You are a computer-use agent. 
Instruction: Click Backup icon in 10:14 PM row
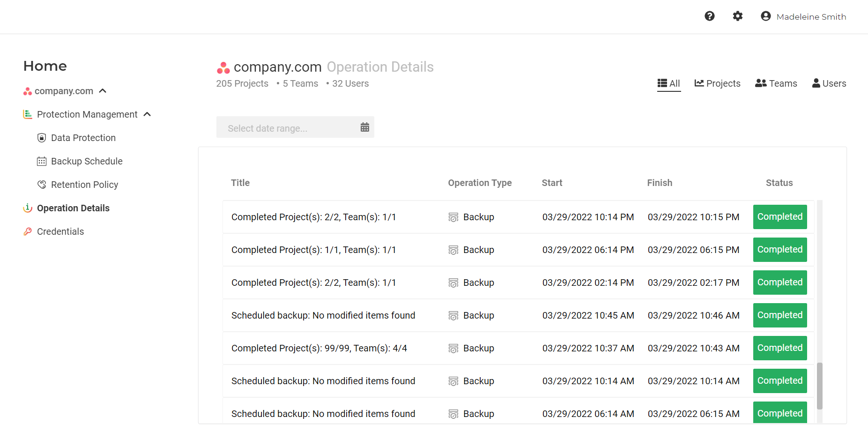453,217
